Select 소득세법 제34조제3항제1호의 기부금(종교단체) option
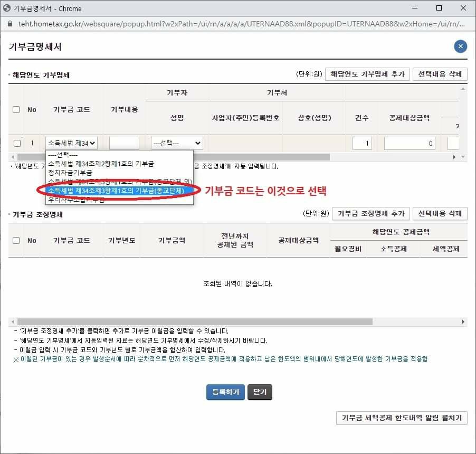Image resolution: width=476 pixels, height=454 pixels. click(x=116, y=191)
